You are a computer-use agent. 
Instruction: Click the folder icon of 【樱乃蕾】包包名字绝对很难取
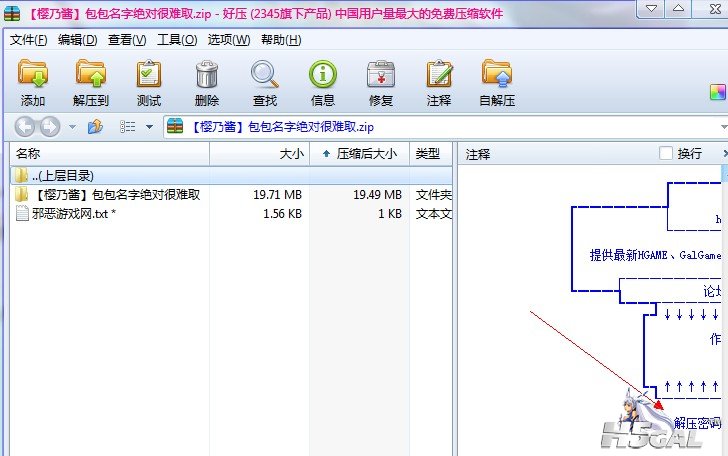21,194
